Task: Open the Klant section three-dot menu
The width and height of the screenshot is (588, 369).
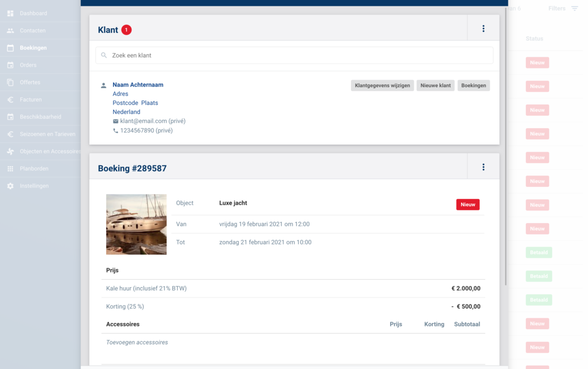Action: coord(483,29)
